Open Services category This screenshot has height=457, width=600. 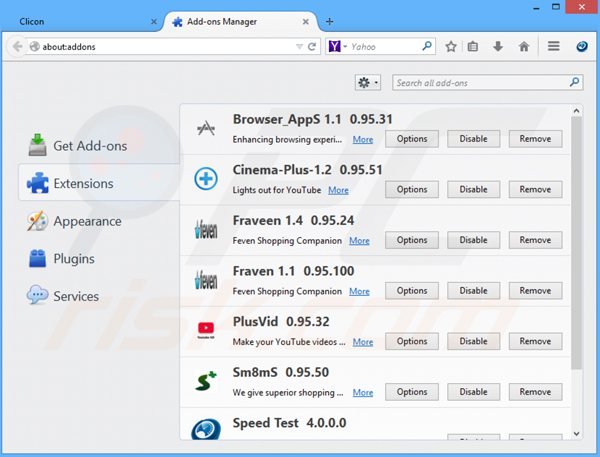click(x=99, y=296)
